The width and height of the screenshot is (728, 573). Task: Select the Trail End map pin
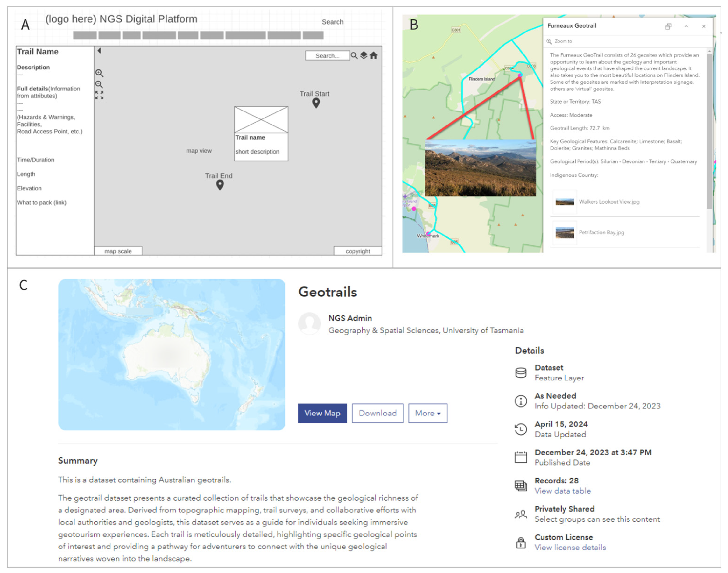[x=220, y=185]
